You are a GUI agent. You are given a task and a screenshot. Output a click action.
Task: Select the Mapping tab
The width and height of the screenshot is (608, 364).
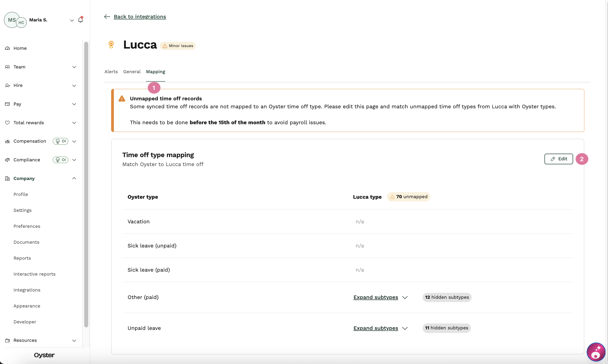(155, 72)
